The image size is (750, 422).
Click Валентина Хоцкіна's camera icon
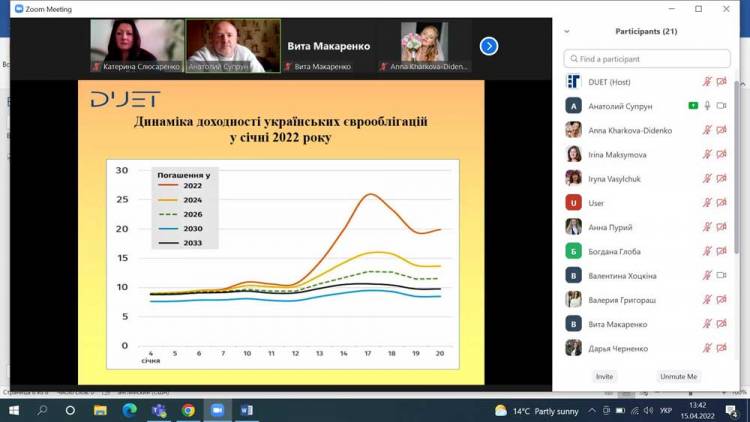click(721, 275)
